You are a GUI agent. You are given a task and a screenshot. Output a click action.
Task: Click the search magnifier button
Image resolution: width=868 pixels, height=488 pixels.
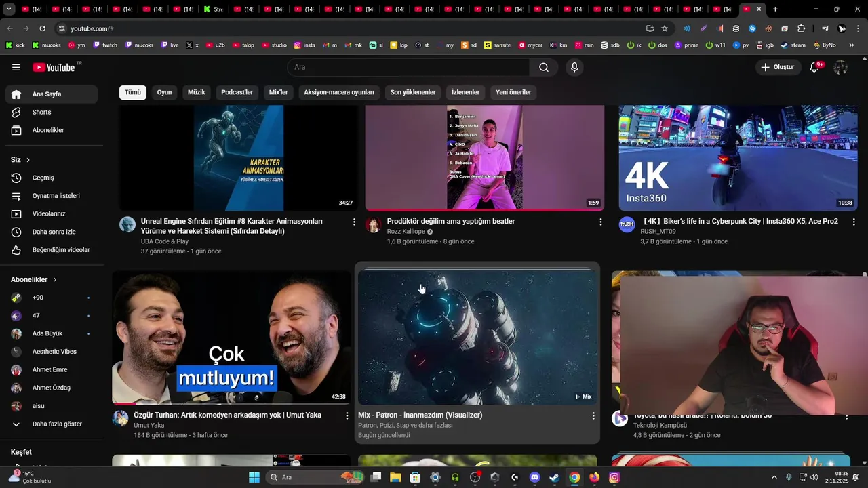tap(544, 67)
